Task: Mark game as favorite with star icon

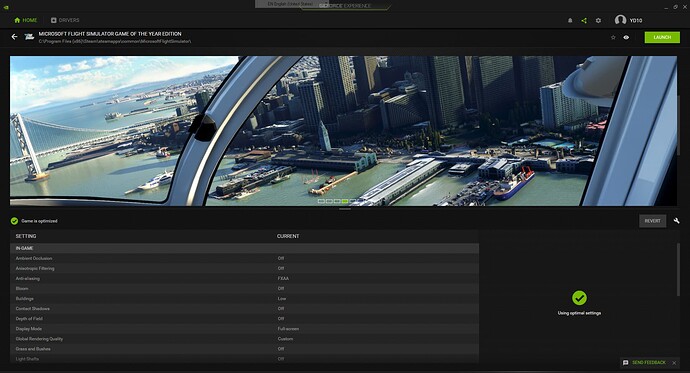Action: pyautogui.click(x=613, y=37)
